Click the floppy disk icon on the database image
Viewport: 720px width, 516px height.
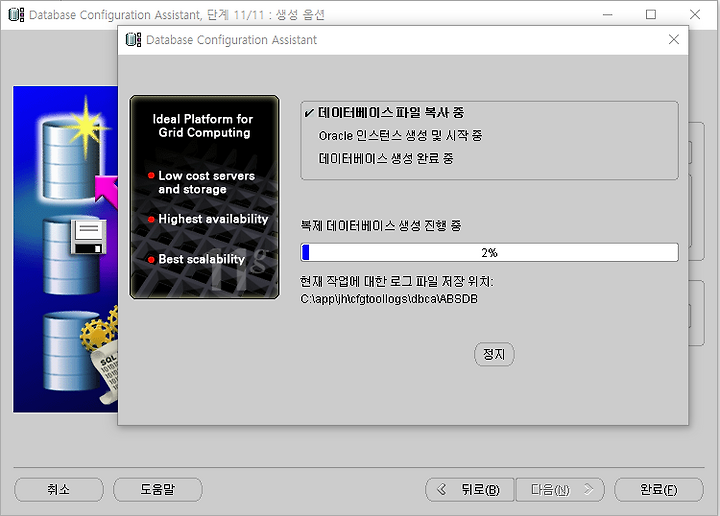(88, 236)
